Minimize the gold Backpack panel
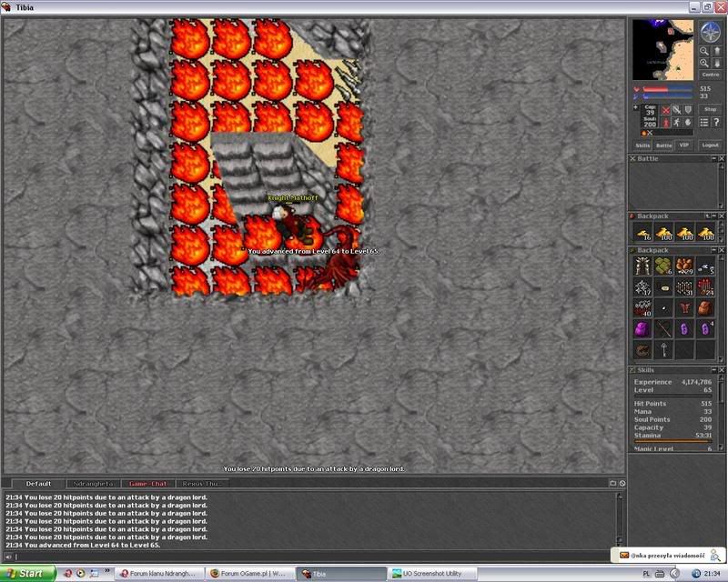Viewport: 728px width, 582px height. click(714, 216)
